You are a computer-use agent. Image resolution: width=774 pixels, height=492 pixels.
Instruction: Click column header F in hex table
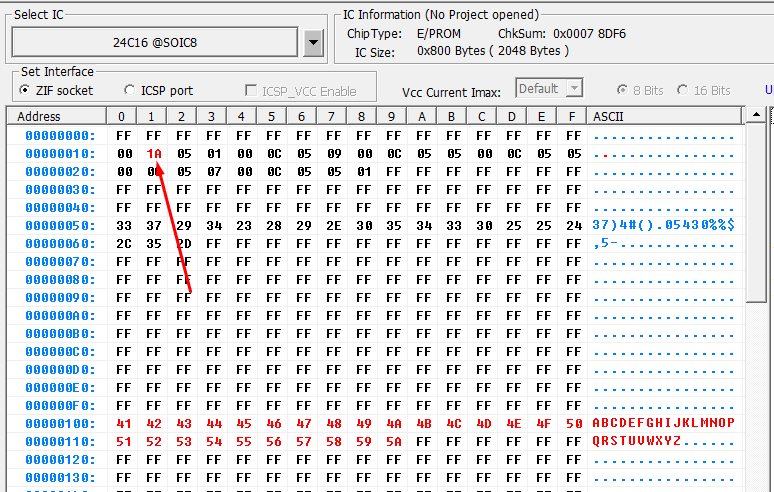coord(573,116)
